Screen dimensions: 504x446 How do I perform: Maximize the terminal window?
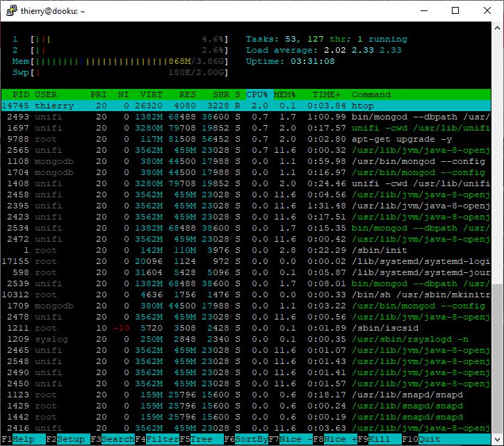click(455, 10)
